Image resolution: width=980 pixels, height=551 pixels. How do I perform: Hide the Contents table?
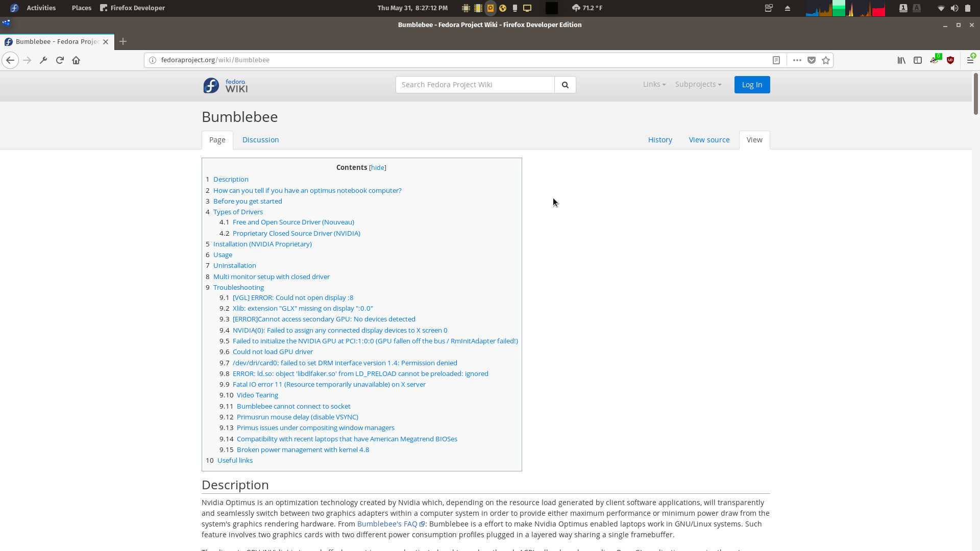pos(378,167)
